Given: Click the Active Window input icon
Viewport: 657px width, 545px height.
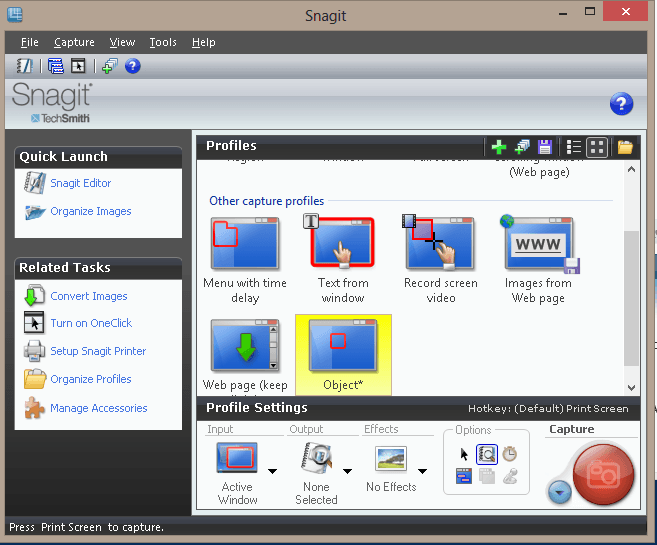Looking at the screenshot, I should click(237, 458).
